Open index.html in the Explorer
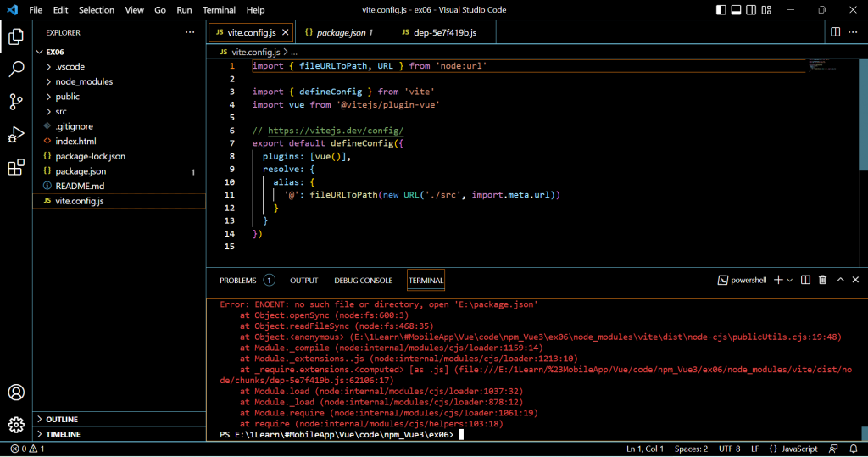The width and height of the screenshot is (868, 457). tap(75, 141)
